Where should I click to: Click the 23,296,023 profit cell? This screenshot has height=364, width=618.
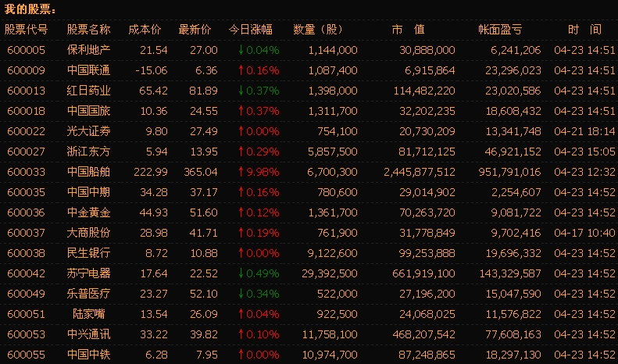513,71
